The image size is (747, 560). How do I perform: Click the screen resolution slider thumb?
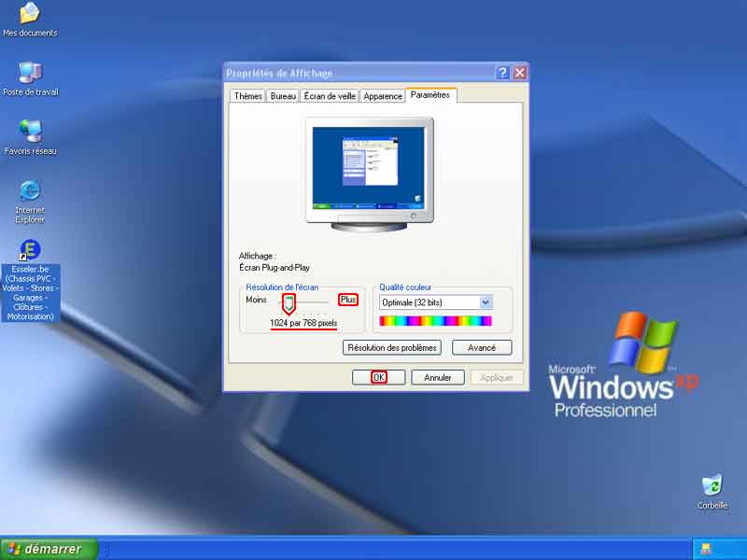click(x=289, y=304)
